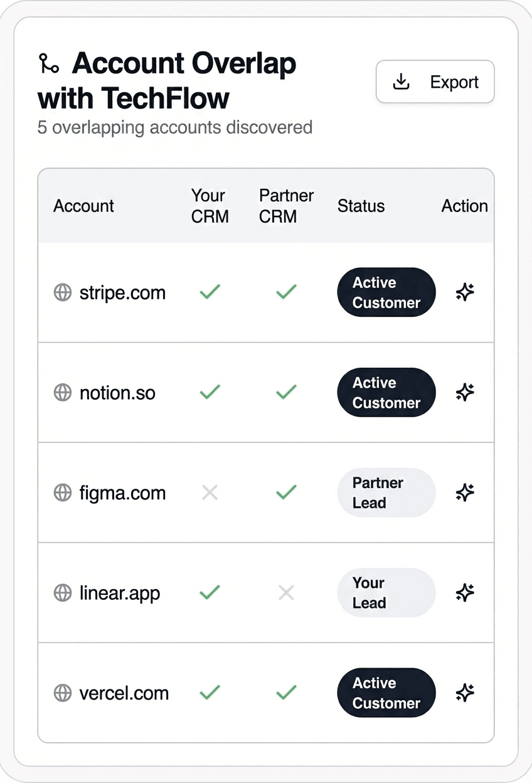Click the Partner CRM X mark for linear.app
Screen dimensions: 532x783
coord(286,593)
